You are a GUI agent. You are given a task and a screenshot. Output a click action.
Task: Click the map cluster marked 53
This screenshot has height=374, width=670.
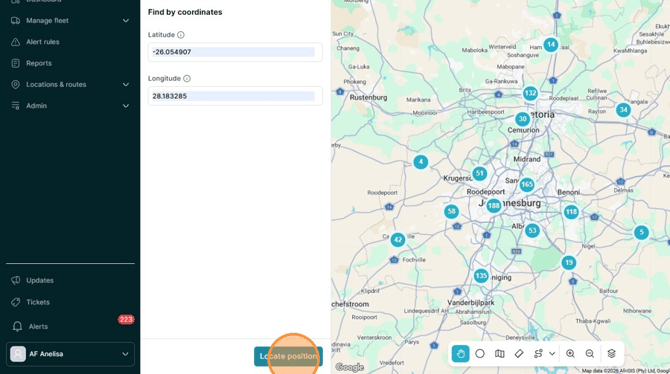coord(532,231)
